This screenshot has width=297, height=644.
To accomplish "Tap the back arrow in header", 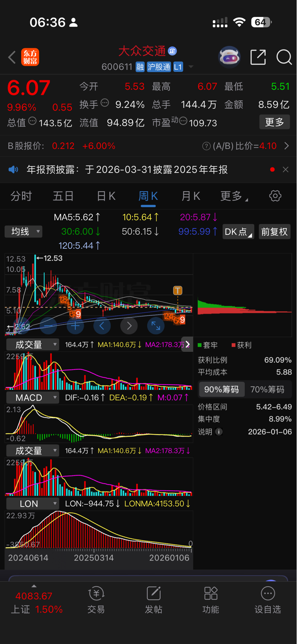I will (12, 57).
